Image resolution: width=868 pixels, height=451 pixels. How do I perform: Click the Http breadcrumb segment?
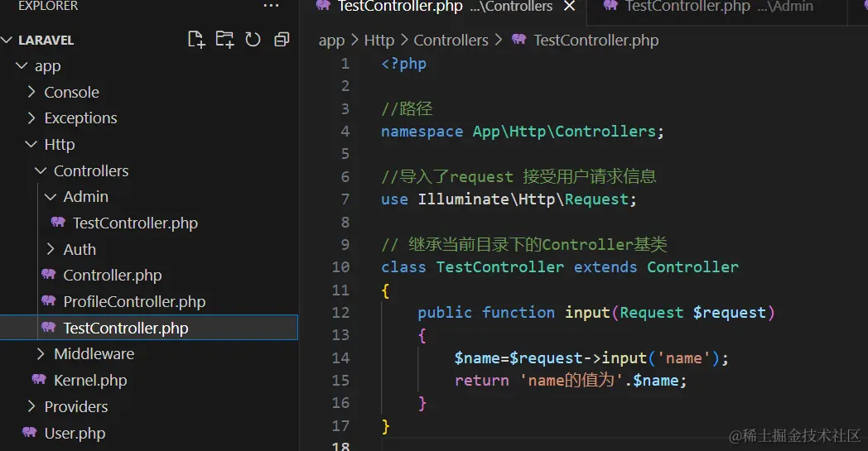pos(379,41)
